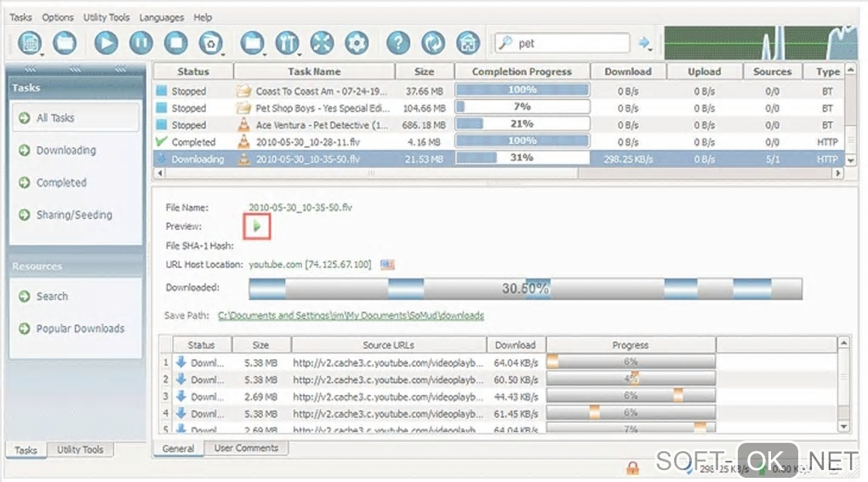This screenshot has height=482, width=868.
Task: Sort by Sources column header
Action: tap(772, 72)
